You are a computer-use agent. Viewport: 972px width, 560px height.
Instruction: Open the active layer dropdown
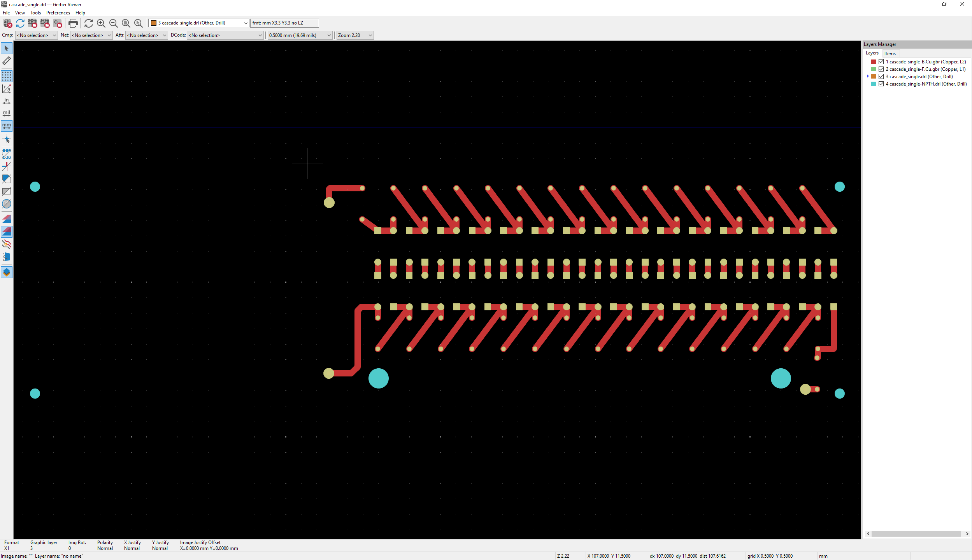point(198,23)
